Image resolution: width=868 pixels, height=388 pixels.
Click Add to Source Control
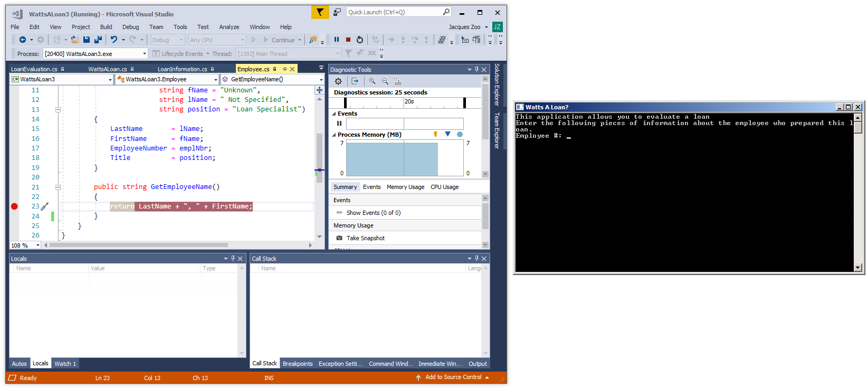(453, 377)
